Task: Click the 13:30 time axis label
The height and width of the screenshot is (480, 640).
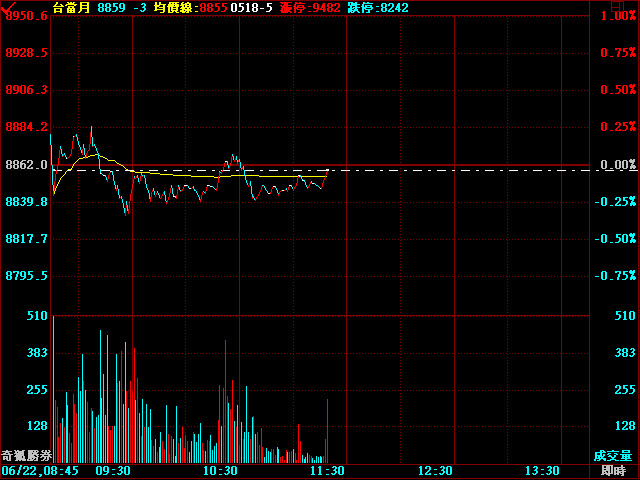Action: pyautogui.click(x=542, y=471)
